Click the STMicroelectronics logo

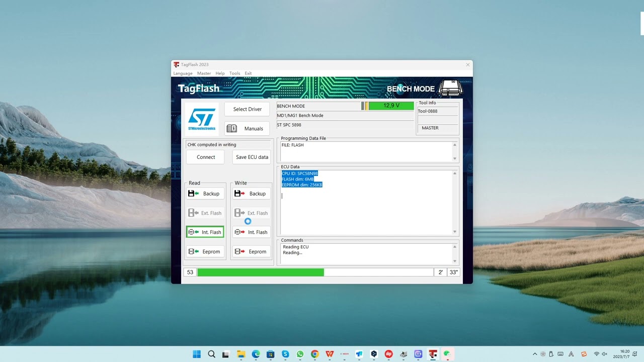click(202, 119)
